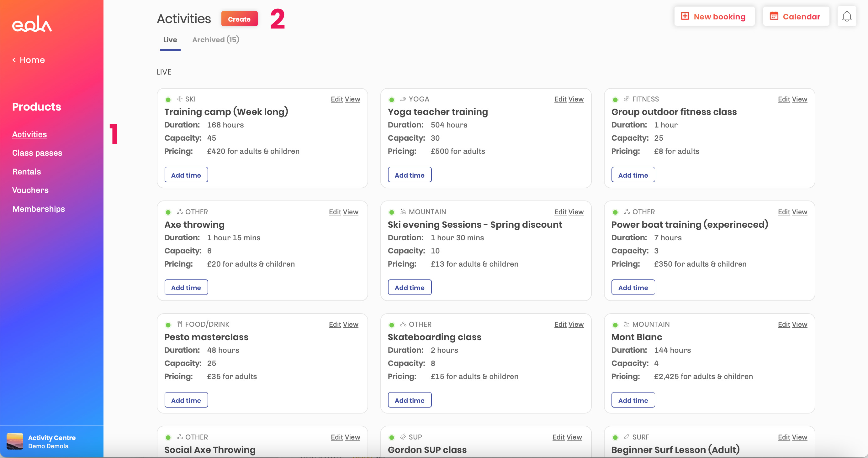Add time to Group outdoor fitness class
The image size is (868, 458).
tap(633, 175)
